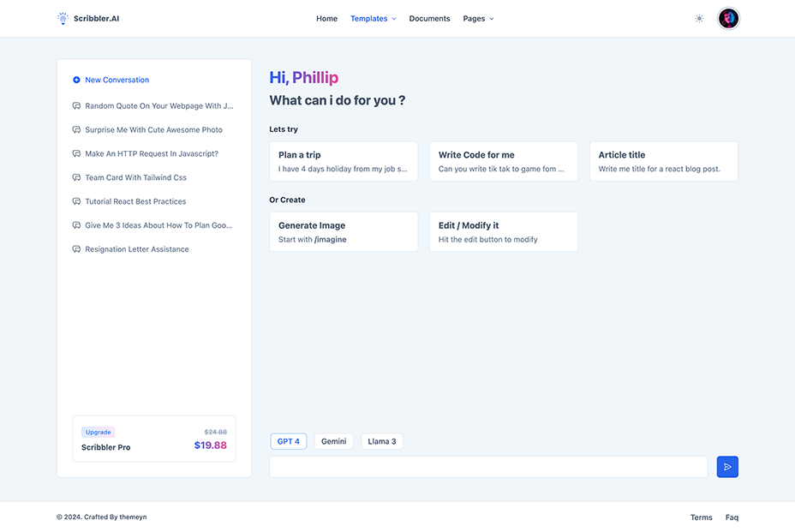
Task: Select the Gemini model
Action: point(333,441)
